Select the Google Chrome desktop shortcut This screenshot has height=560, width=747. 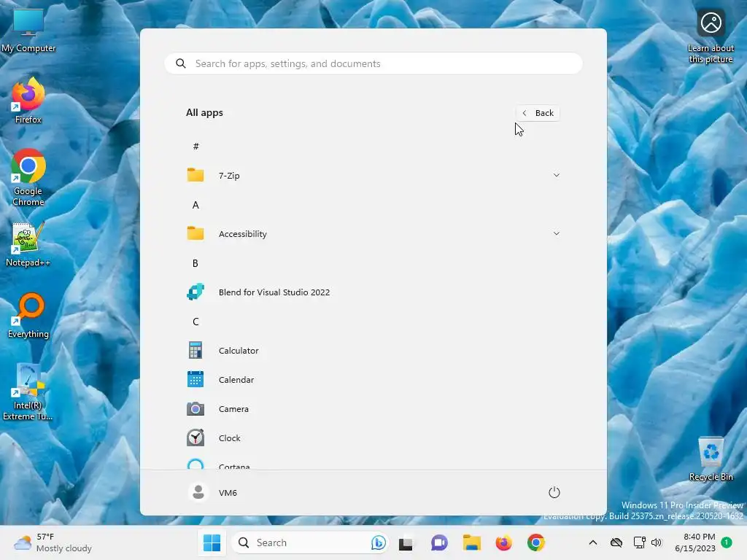point(28,177)
